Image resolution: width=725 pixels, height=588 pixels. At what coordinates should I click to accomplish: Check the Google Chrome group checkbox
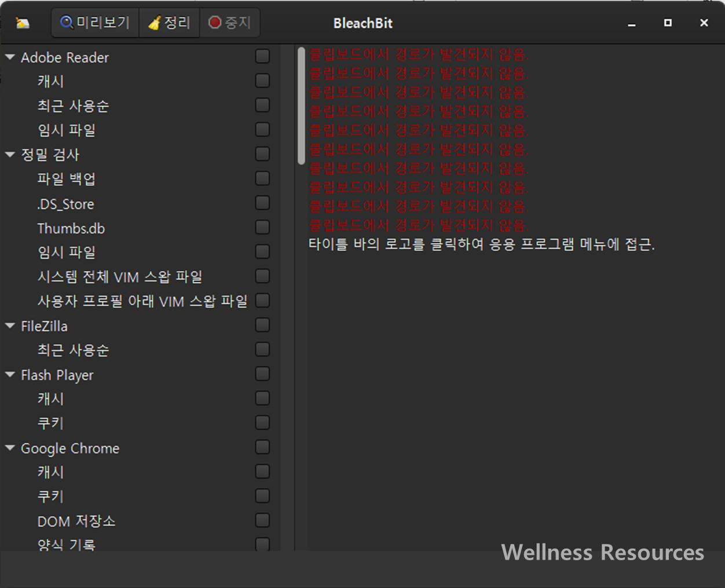click(x=262, y=447)
